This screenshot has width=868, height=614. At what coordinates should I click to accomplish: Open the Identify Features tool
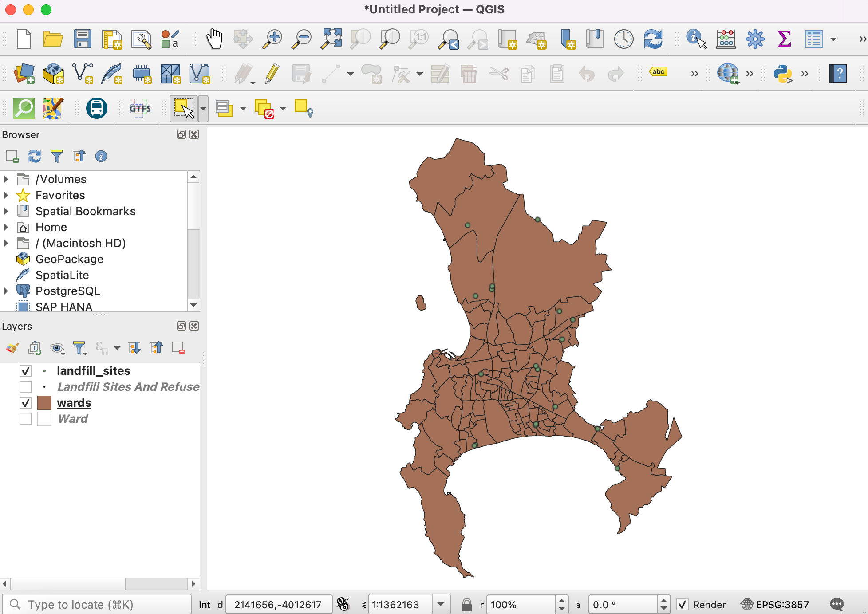coord(695,39)
